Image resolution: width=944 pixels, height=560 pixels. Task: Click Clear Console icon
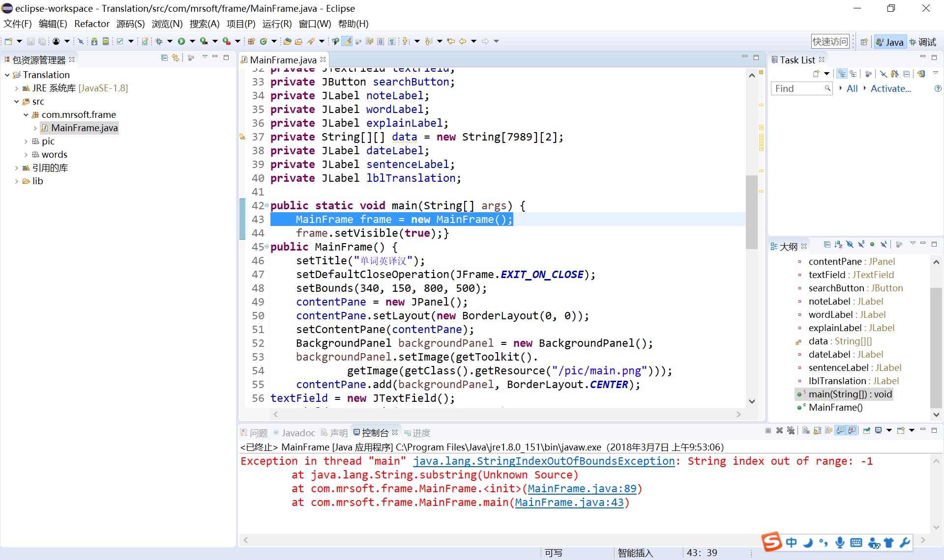(806, 431)
